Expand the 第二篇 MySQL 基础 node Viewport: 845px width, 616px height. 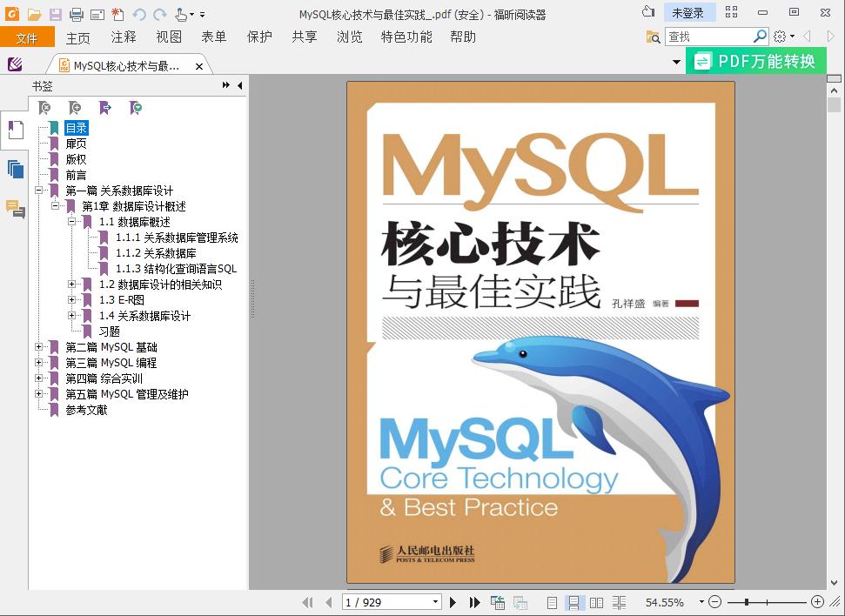click(38, 346)
